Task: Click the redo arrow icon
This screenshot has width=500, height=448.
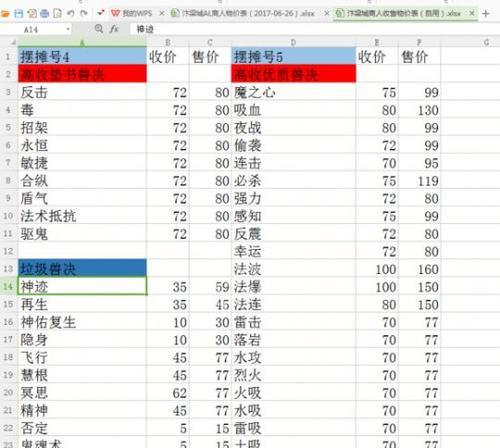Action: tap(84, 13)
